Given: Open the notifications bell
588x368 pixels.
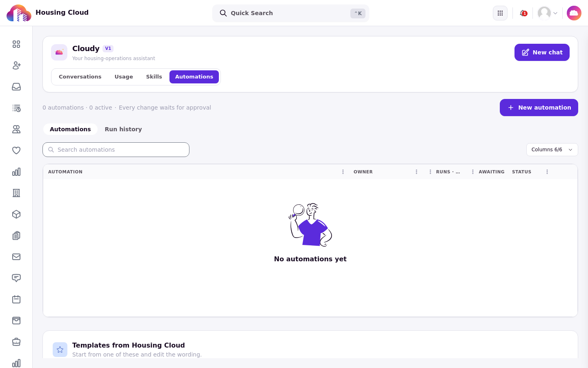Looking at the screenshot, I should pos(523,13).
